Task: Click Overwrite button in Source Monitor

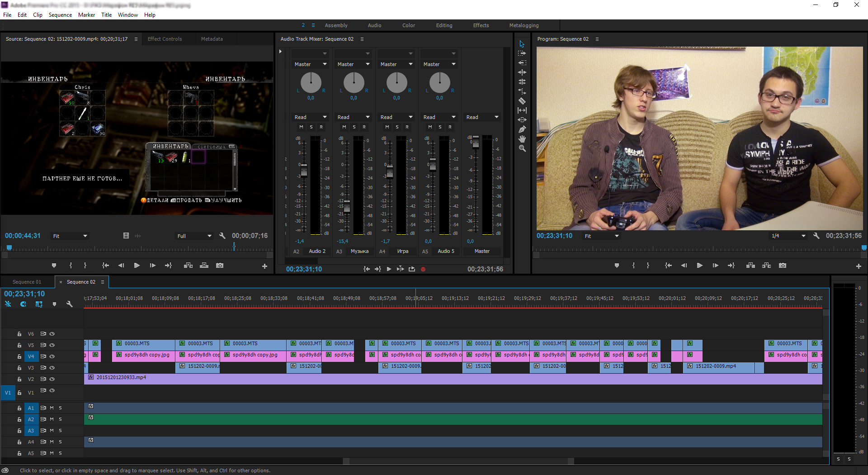Action: pyautogui.click(x=204, y=266)
